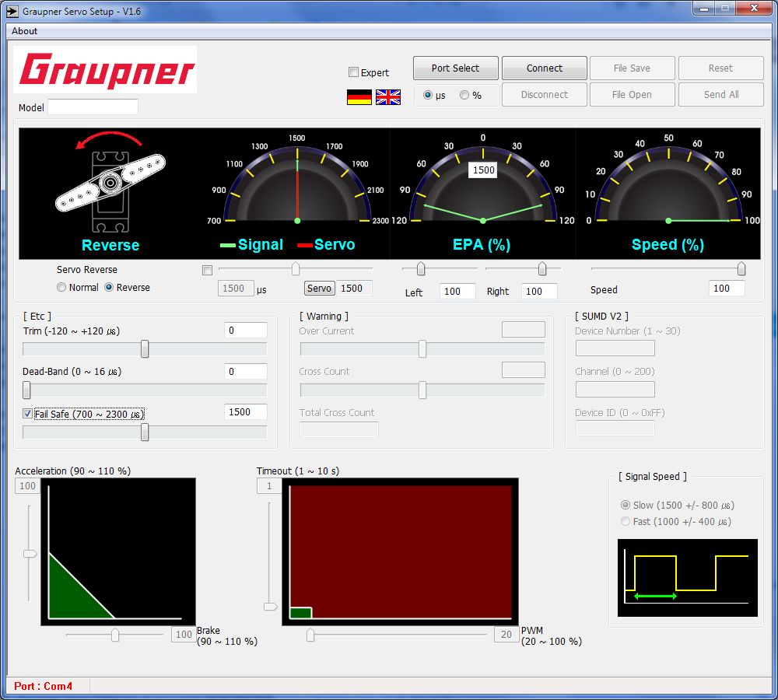Click the Over Current slider handle
The image size is (778, 700).
pyautogui.click(x=422, y=348)
